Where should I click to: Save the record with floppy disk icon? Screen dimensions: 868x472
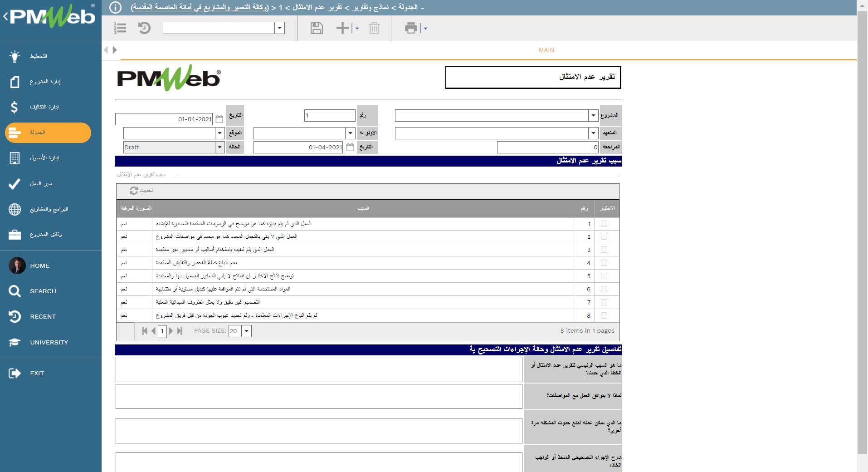317,28
